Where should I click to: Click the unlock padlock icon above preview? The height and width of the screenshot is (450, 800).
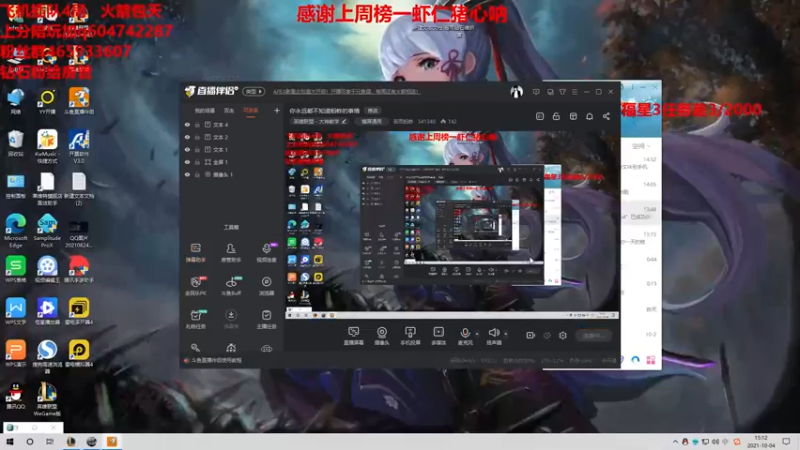(556, 116)
